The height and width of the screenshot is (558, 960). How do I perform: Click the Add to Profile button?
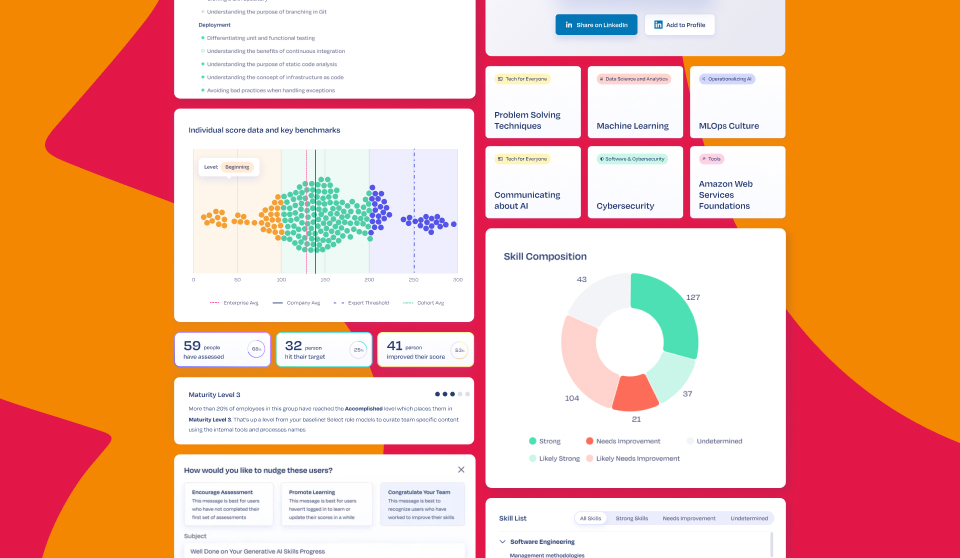[679, 25]
